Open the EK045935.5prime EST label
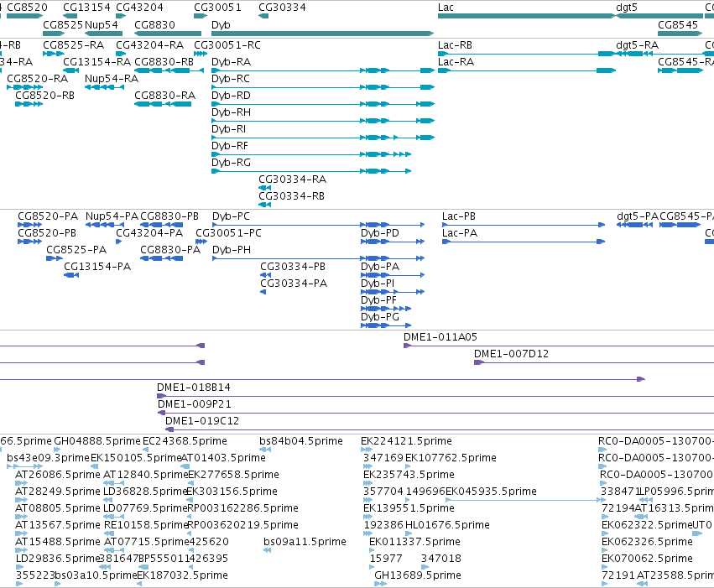714x588 pixels. pyautogui.click(x=491, y=492)
